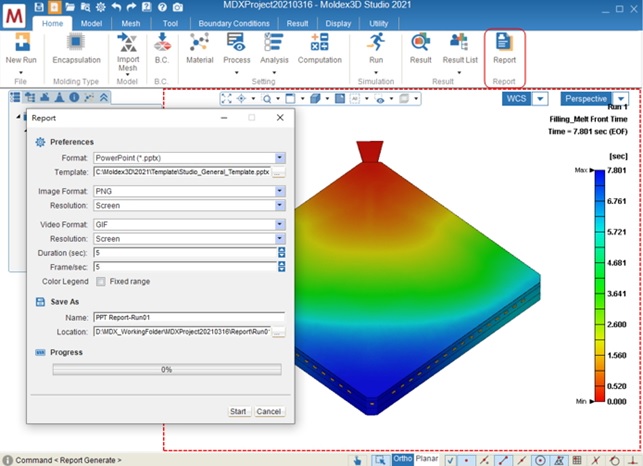
Task: Open the Result List tool
Action: tap(459, 45)
